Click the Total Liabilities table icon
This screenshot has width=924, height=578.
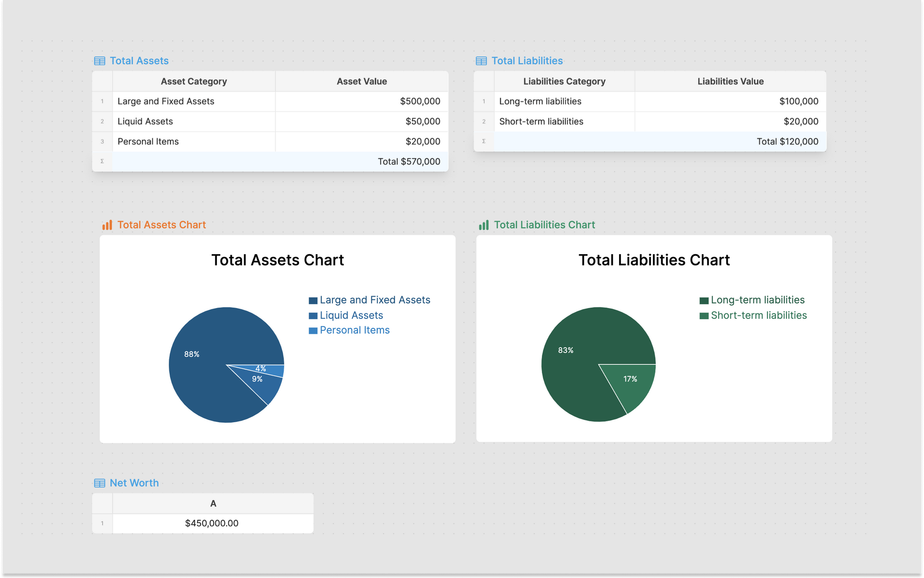(x=481, y=61)
